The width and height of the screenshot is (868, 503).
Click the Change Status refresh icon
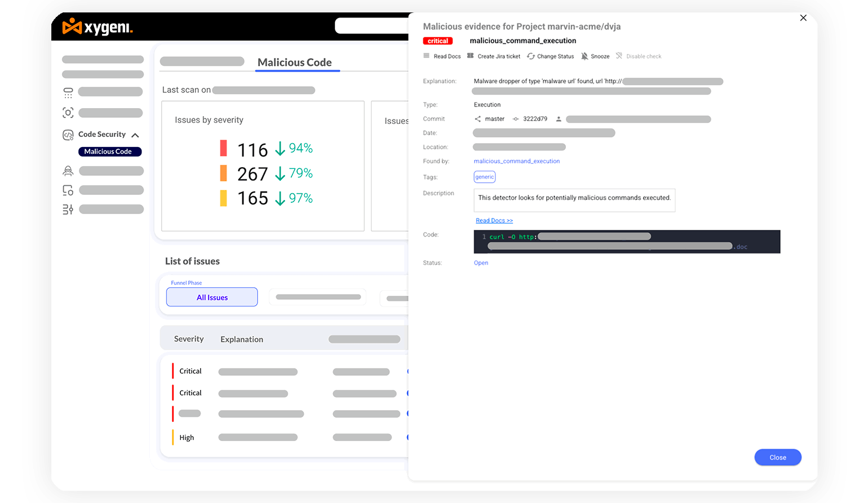pos(530,56)
